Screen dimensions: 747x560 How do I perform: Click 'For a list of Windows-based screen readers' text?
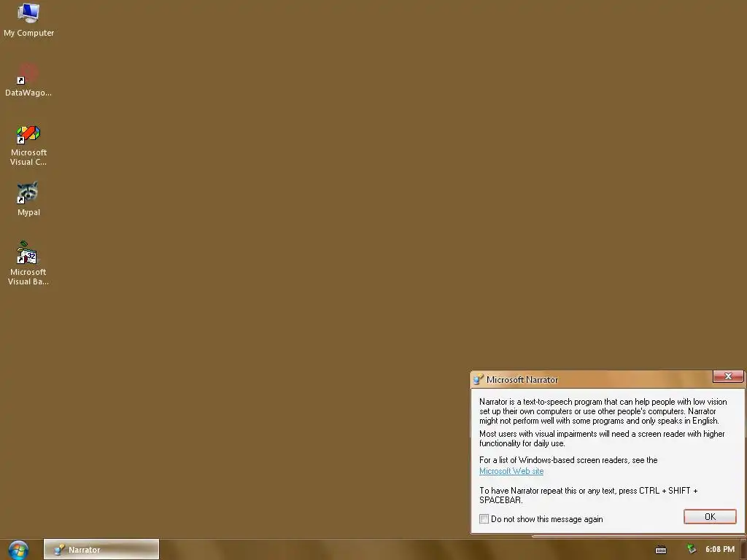(x=568, y=460)
